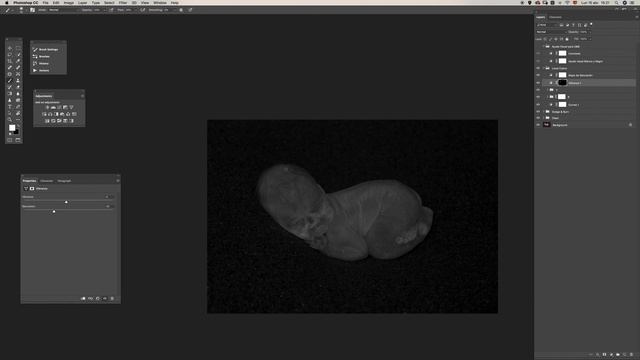Open Layers panel flyout menu
This screenshot has height=360, width=640.
point(637,17)
